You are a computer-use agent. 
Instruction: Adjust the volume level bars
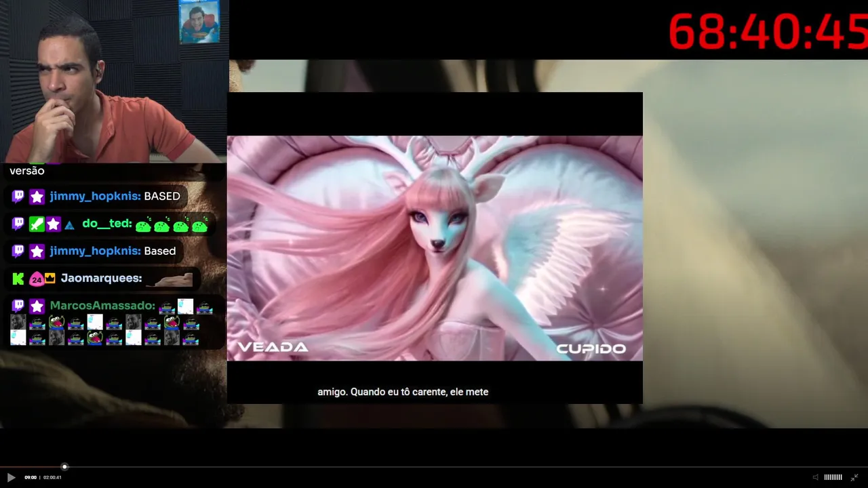(833, 477)
